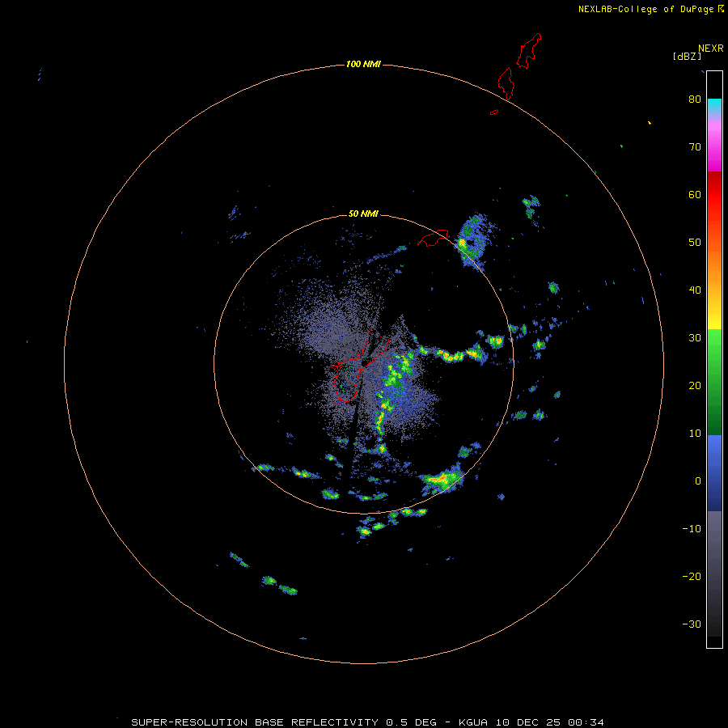Click the -10 value on the dBZ scale

pos(692,528)
